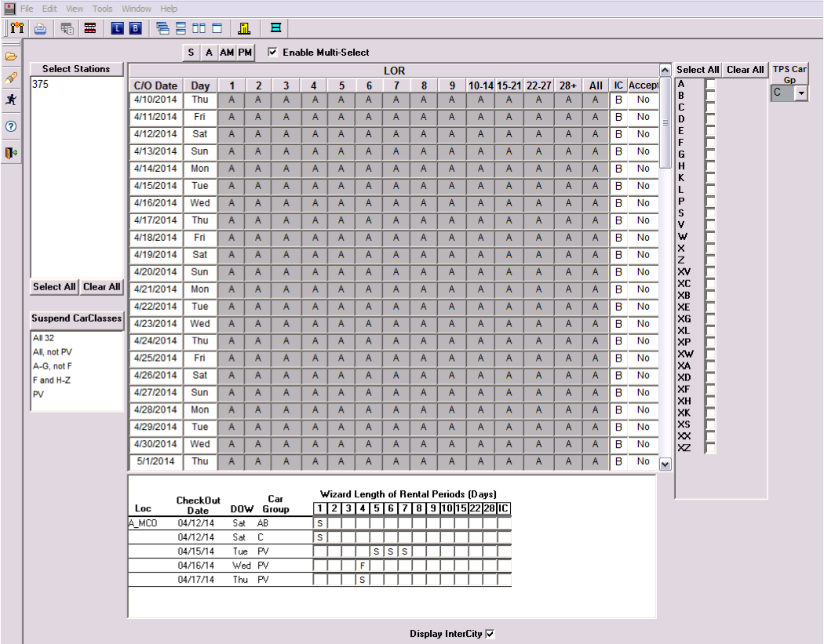Check the car class F checkbox
The image size is (824, 644).
[710, 142]
